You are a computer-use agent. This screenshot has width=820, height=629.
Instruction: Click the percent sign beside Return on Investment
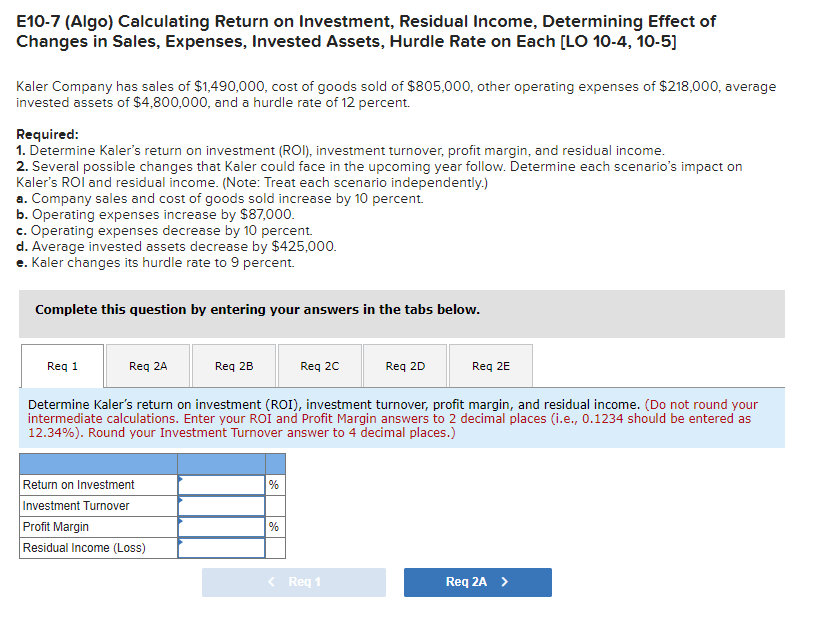pyautogui.click(x=275, y=484)
